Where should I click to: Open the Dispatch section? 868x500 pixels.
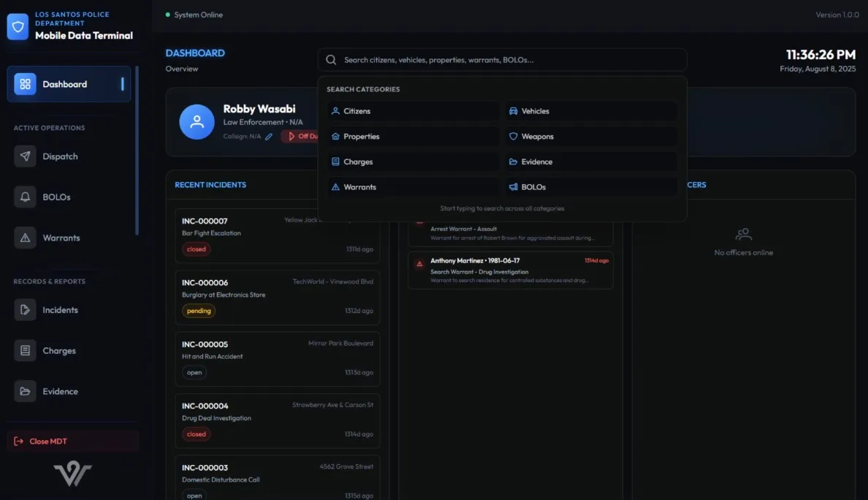point(69,156)
